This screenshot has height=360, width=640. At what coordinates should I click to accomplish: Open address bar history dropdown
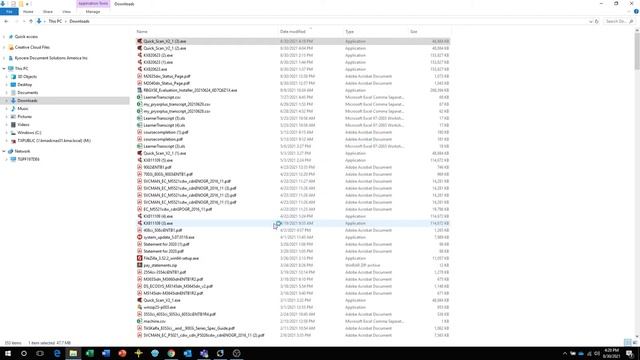pyautogui.click(x=591, y=21)
